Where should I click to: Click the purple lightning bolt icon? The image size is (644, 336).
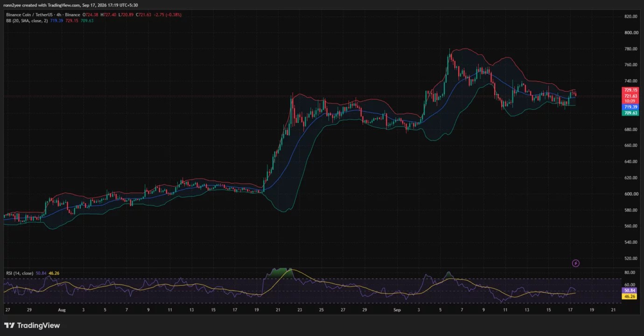tap(576, 263)
